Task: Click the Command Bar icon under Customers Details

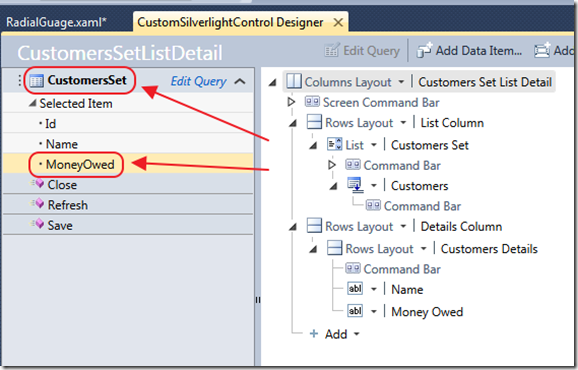Action: tap(353, 268)
